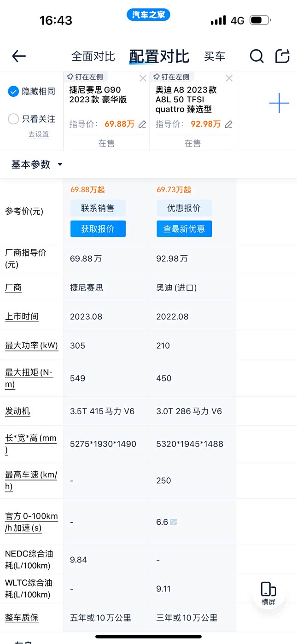Tap the 16:43 clock in status bar
The width and height of the screenshot is (297, 644).
(x=56, y=20)
